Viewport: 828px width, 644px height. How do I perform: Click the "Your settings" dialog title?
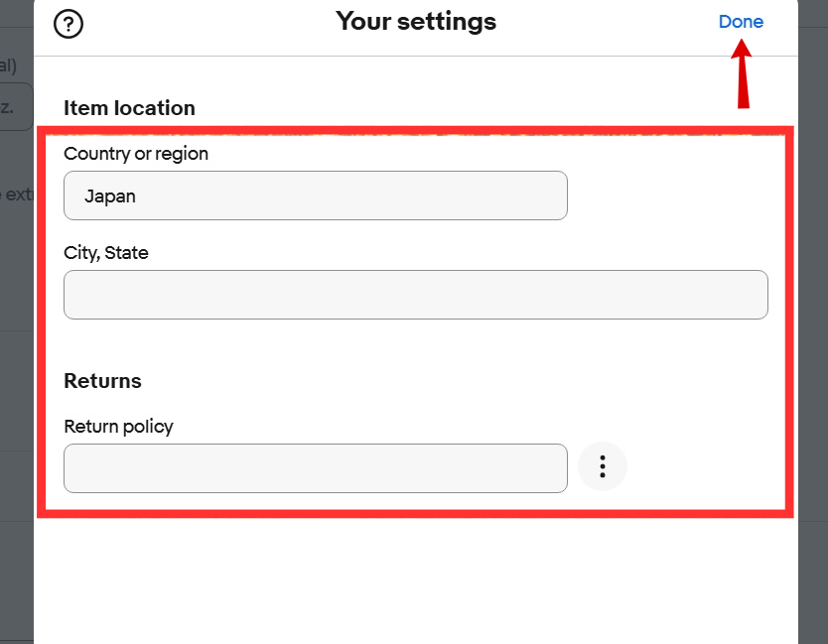(415, 21)
